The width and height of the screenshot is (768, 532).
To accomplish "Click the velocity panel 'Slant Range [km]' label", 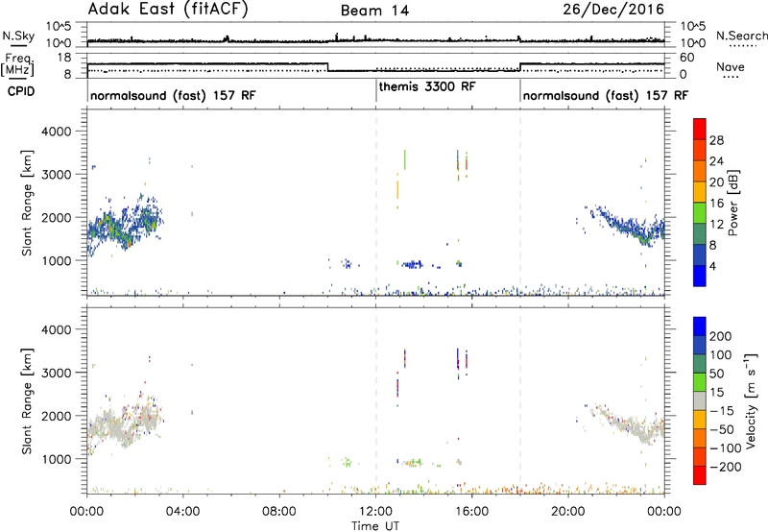I will tap(27, 401).
